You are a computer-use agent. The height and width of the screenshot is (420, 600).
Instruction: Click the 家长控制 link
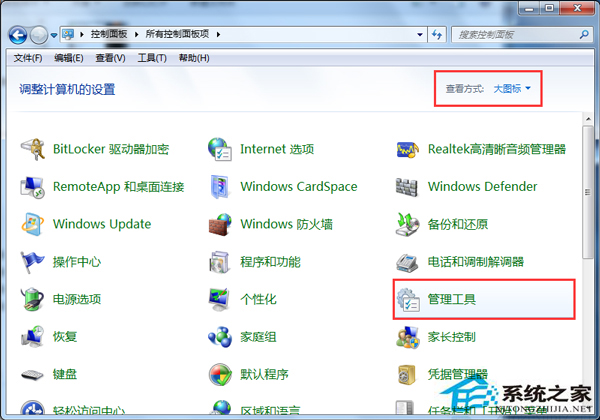[451, 337]
